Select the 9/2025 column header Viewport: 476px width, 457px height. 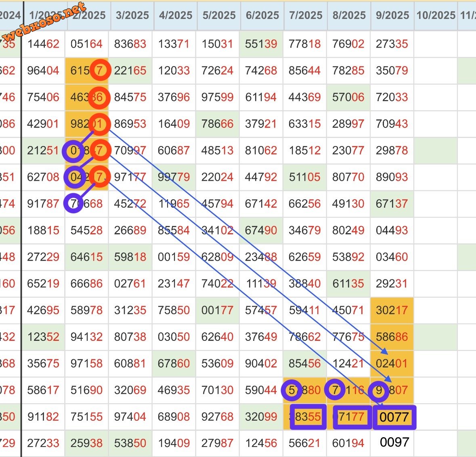tap(392, 15)
